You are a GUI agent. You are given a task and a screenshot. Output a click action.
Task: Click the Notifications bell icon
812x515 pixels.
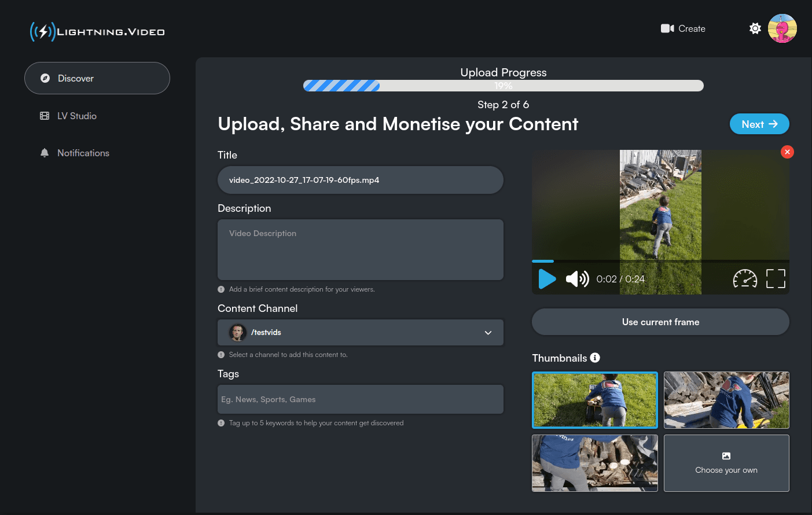tap(45, 153)
